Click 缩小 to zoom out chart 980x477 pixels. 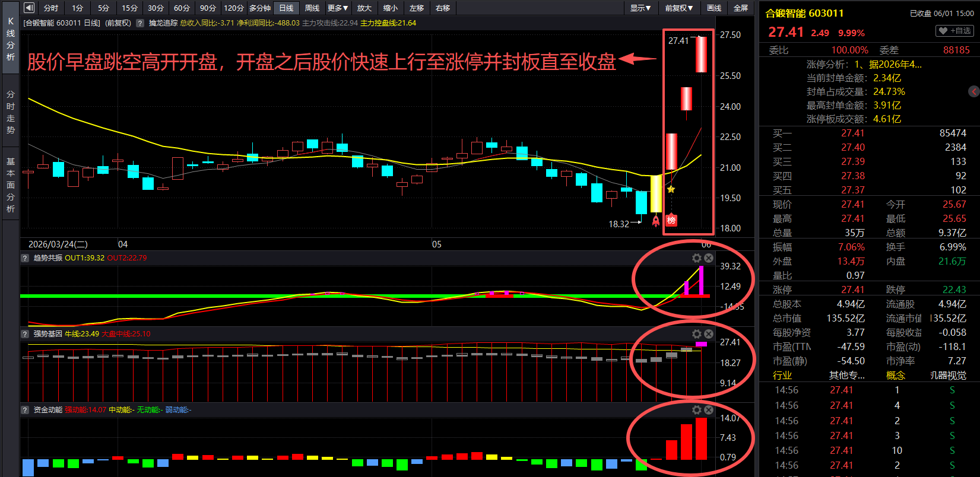pyautogui.click(x=391, y=8)
